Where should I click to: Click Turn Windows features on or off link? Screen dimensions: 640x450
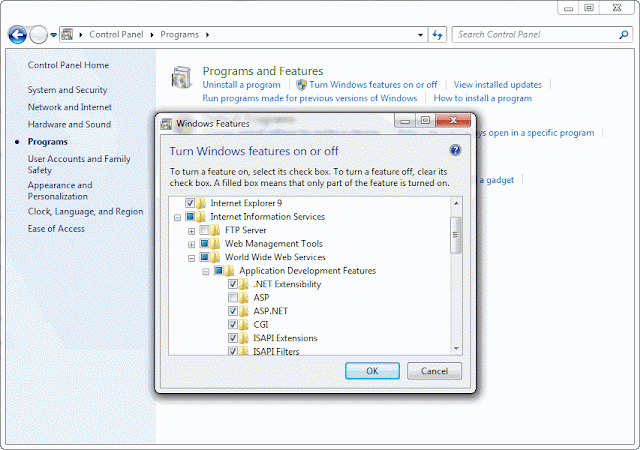pyautogui.click(x=373, y=85)
